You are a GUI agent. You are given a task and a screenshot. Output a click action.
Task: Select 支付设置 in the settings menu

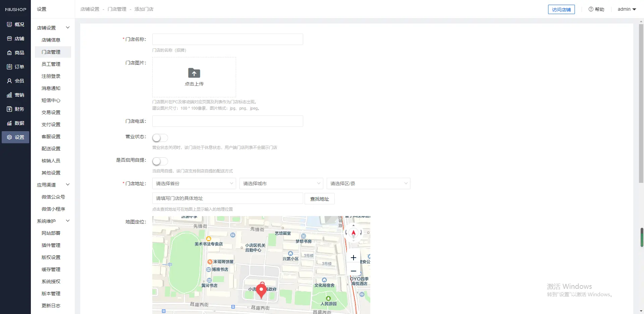(x=51, y=124)
